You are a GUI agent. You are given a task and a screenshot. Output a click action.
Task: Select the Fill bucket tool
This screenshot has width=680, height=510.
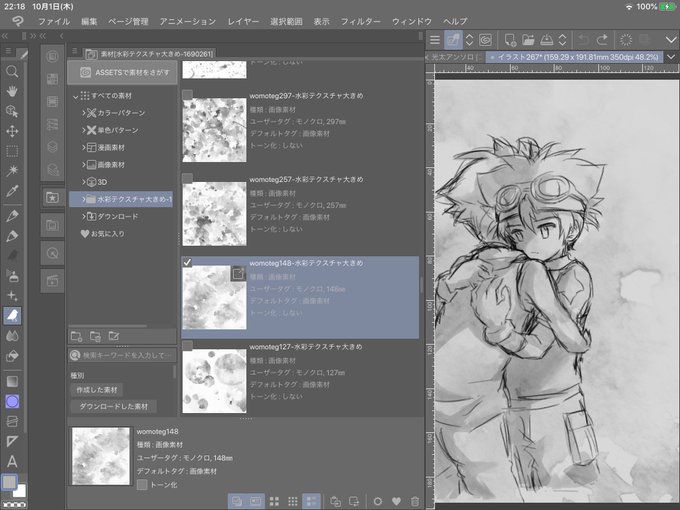(x=12, y=356)
